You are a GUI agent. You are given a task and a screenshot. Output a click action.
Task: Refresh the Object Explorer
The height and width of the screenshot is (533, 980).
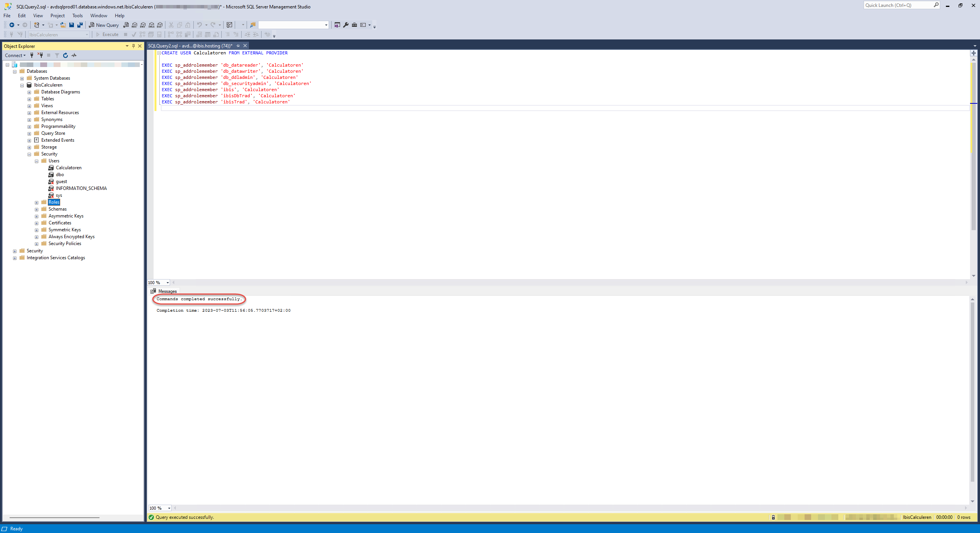tap(65, 55)
